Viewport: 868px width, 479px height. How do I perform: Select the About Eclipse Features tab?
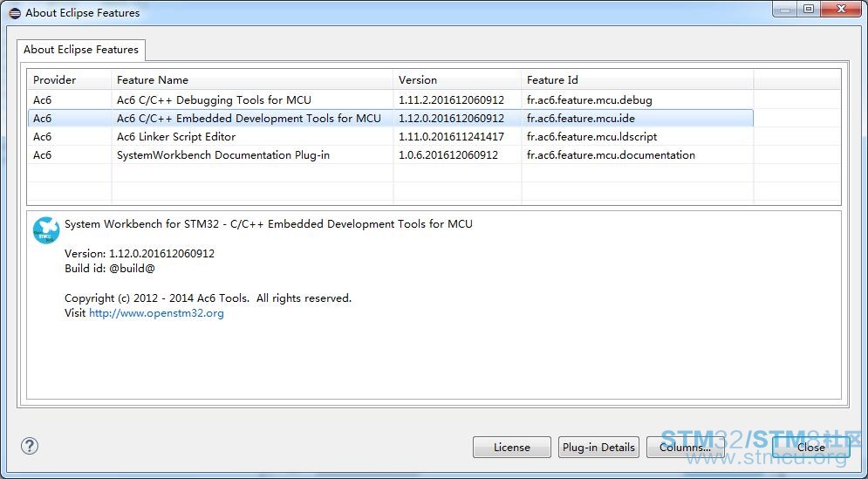coord(81,50)
